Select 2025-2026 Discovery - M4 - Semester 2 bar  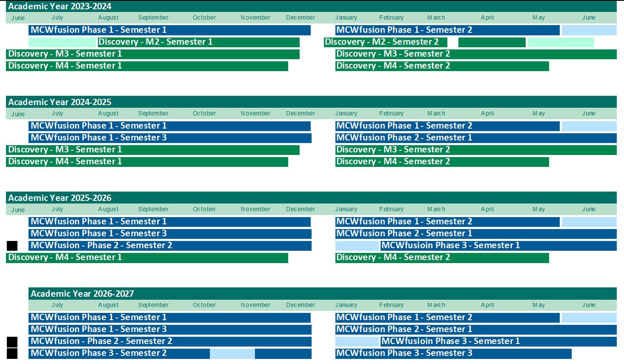[442, 258]
